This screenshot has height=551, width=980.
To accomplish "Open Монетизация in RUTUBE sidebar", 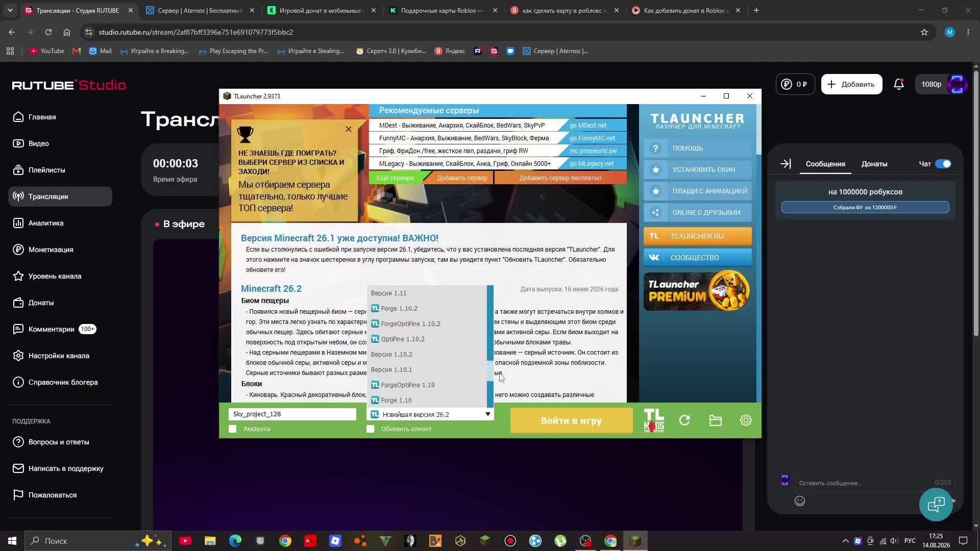I will point(60,249).
